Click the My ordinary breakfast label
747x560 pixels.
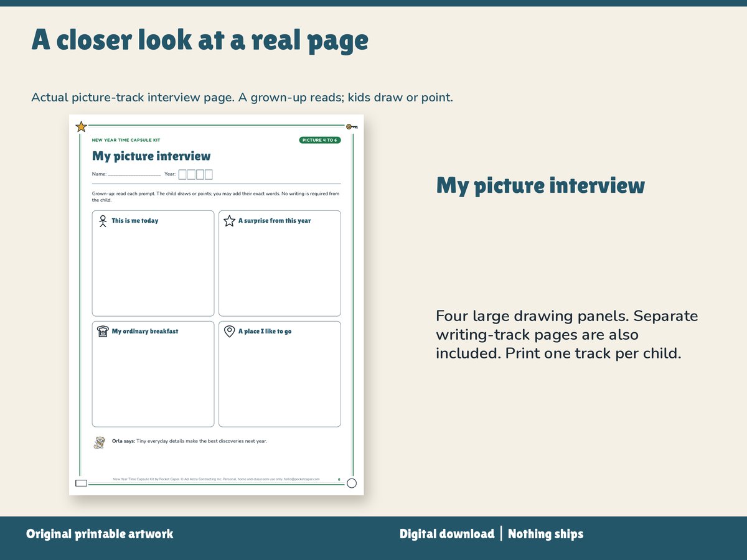tap(145, 332)
